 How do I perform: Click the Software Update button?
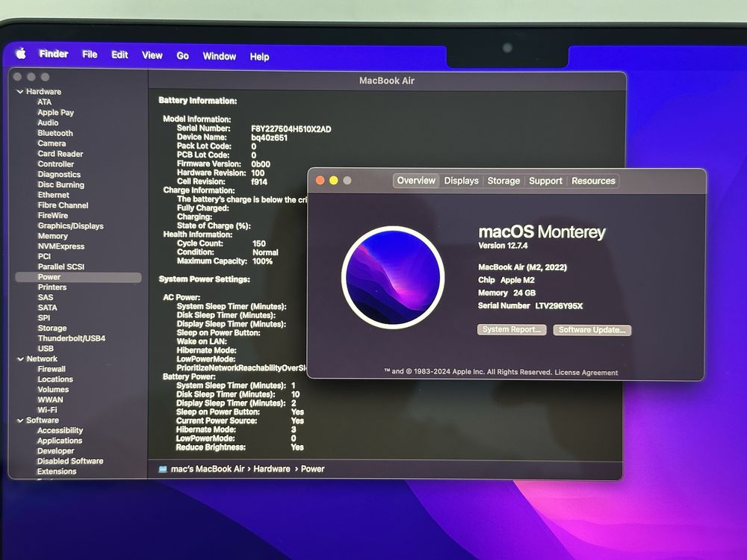point(592,330)
